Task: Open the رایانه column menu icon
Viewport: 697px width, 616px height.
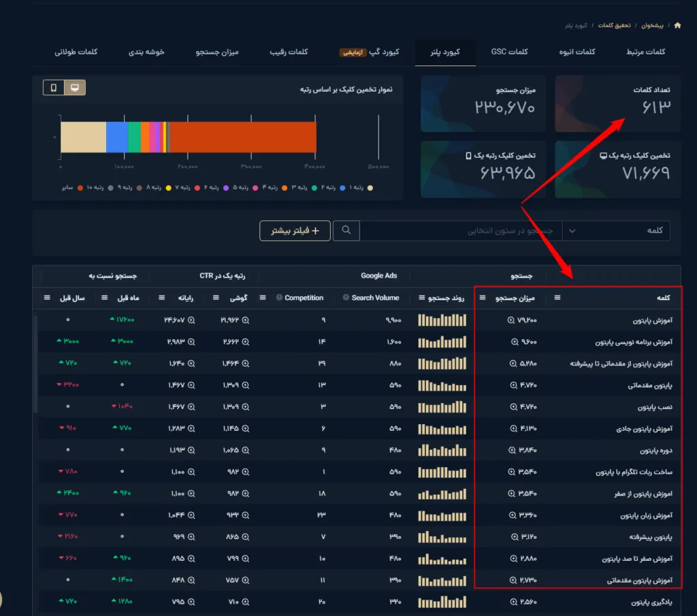Action: pyautogui.click(x=162, y=297)
